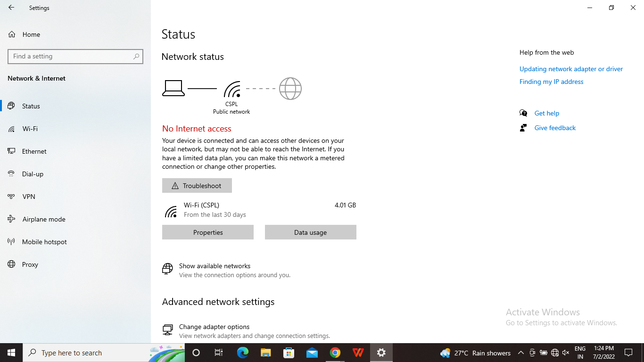This screenshot has width=644, height=362.
Task: Open Change adapter options
Action: (x=214, y=327)
